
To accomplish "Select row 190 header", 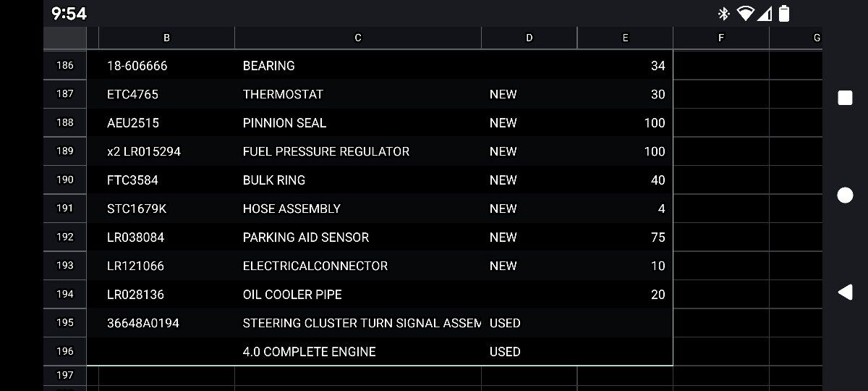I will (x=65, y=180).
